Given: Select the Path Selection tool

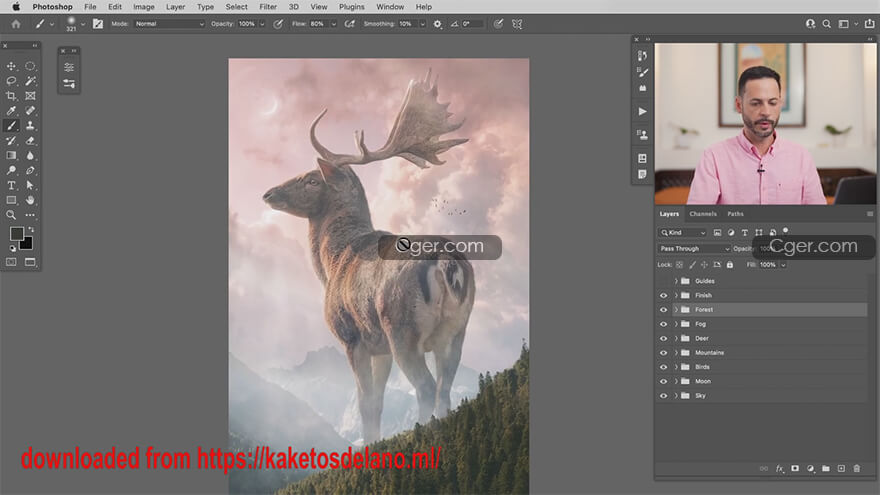Looking at the screenshot, I should [30, 185].
